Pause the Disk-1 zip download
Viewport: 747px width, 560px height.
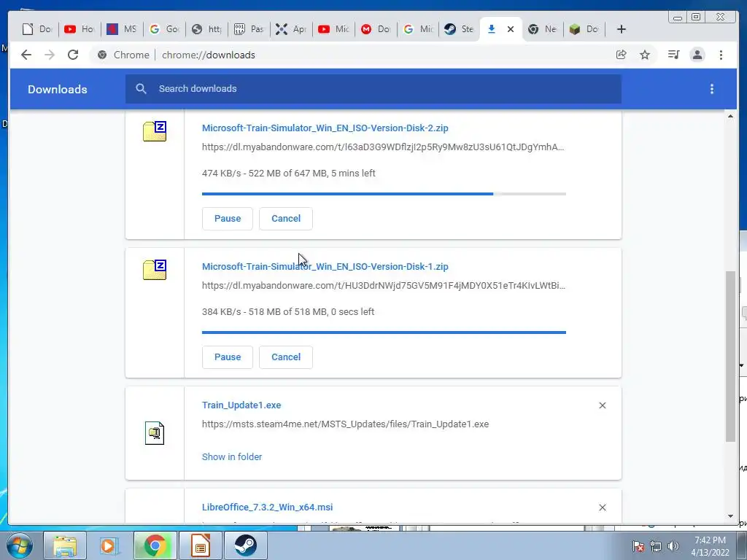click(228, 357)
